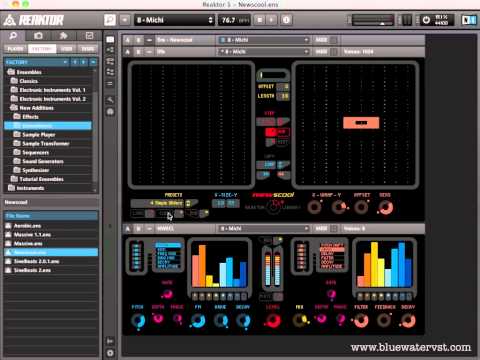Toggle the audio engine power button
The width and height of the screenshot is (480, 360).
click(426, 20)
